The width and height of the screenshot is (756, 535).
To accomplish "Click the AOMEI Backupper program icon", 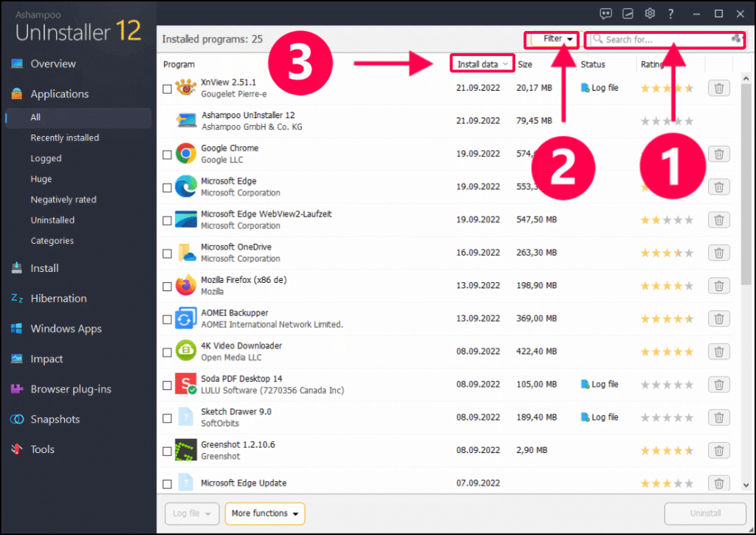I will pyautogui.click(x=185, y=318).
